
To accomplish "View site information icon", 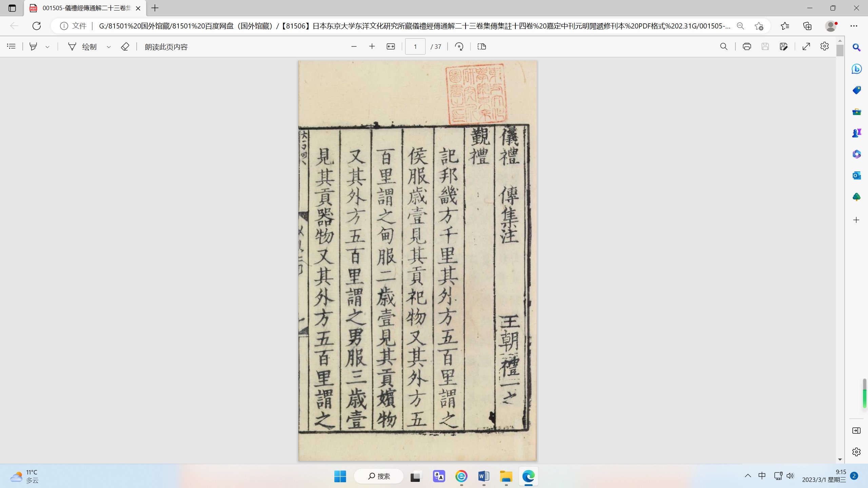I will pos(64,26).
